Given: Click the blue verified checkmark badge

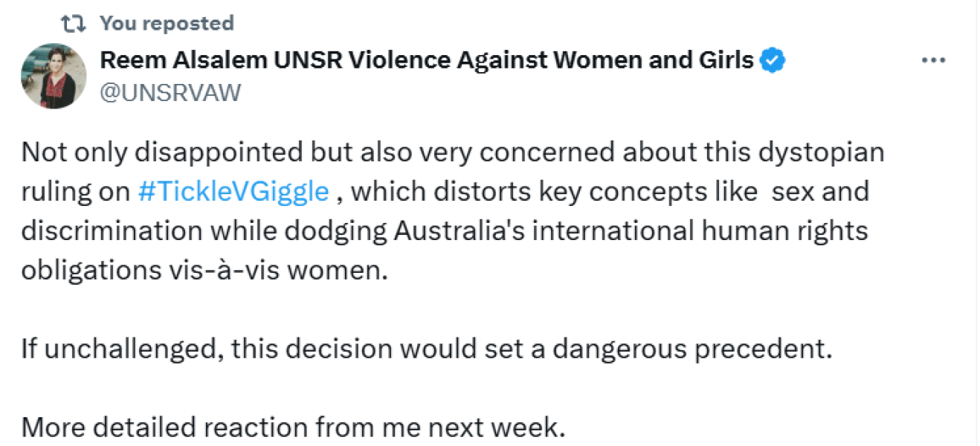Looking at the screenshot, I should [773, 60].
